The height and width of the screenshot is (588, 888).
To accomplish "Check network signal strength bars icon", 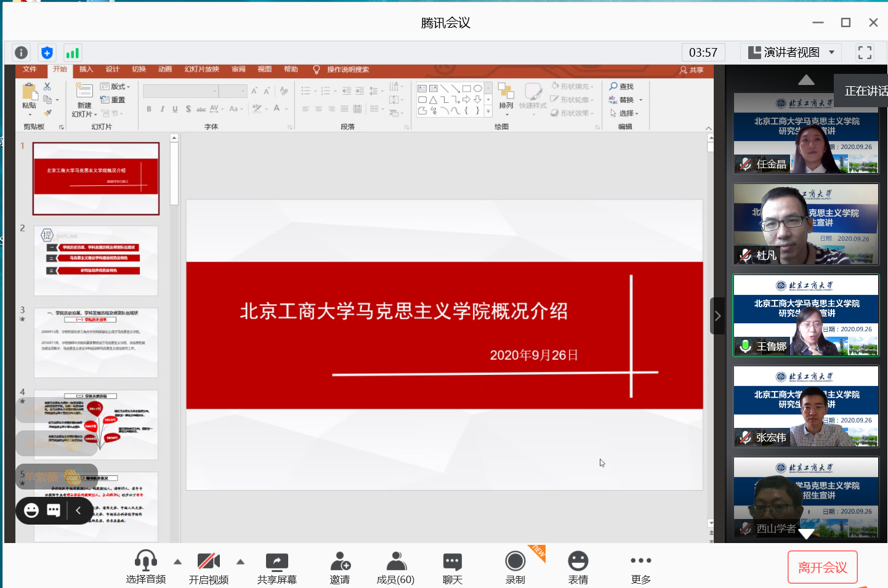I will (73, 53).
